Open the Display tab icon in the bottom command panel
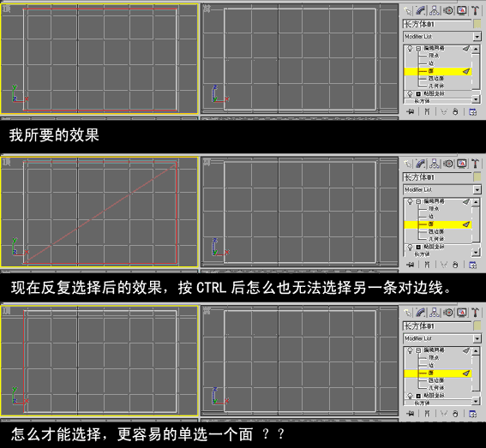 tap(462, 313)
